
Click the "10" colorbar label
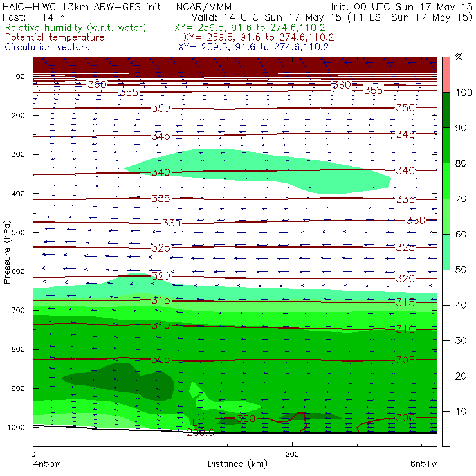(x=461, y=411)
